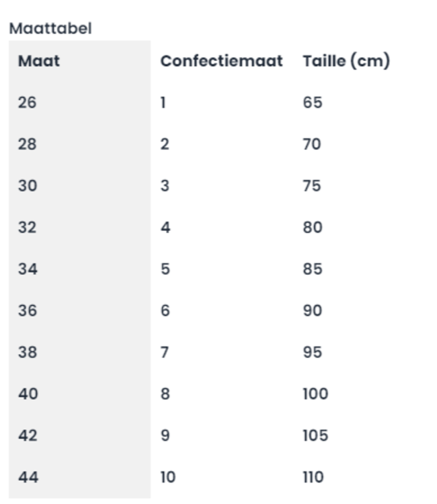Click the Confectiemaat column header
The height and width of the screenshot is (504, 437).
(x=221, y=61)
